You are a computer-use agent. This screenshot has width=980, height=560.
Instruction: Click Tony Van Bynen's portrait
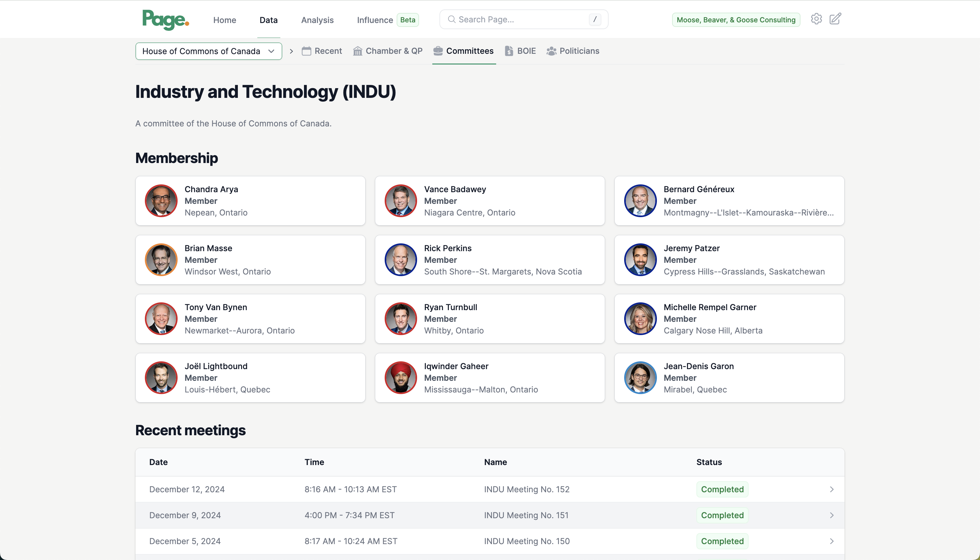tap(161, 319)
